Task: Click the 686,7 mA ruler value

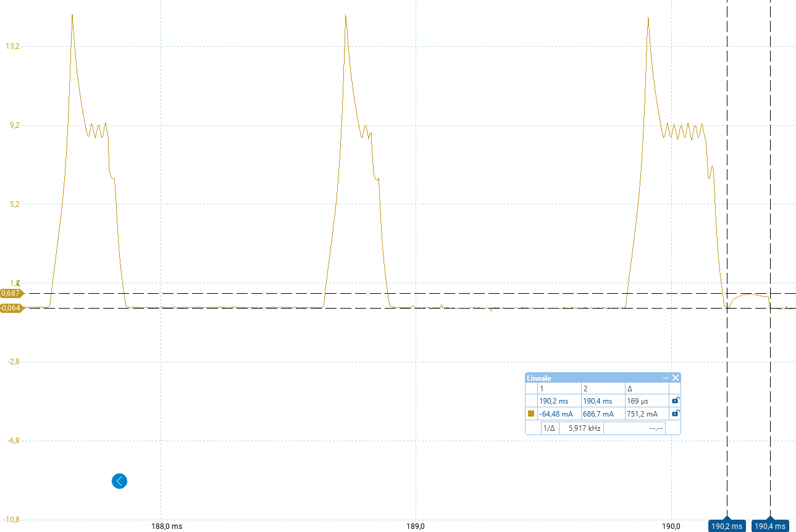Action: (x=598, y=414)
